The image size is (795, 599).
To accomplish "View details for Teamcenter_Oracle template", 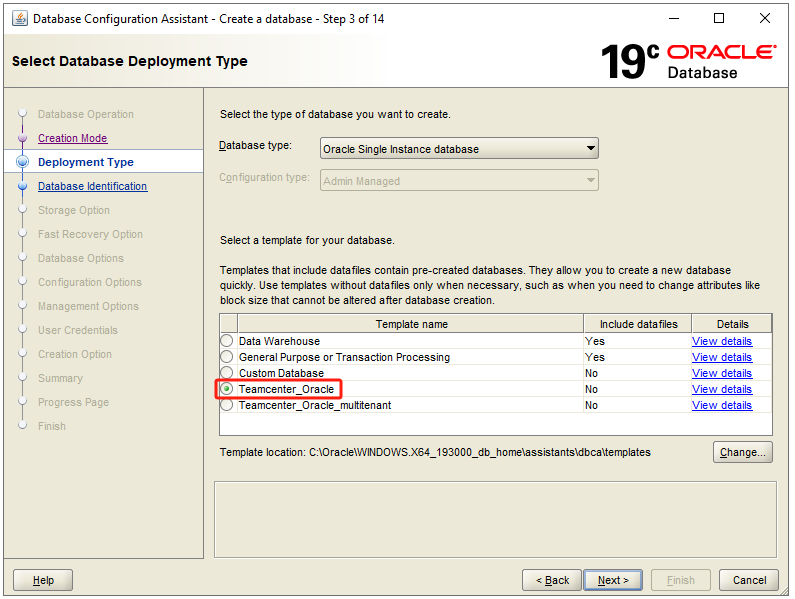I will [721, 389].
